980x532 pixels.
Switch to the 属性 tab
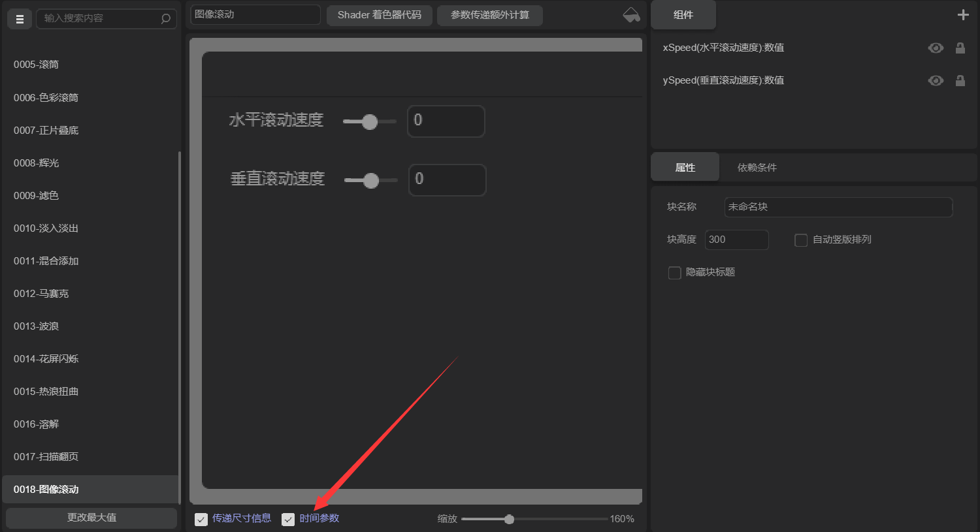click(685, 167)
